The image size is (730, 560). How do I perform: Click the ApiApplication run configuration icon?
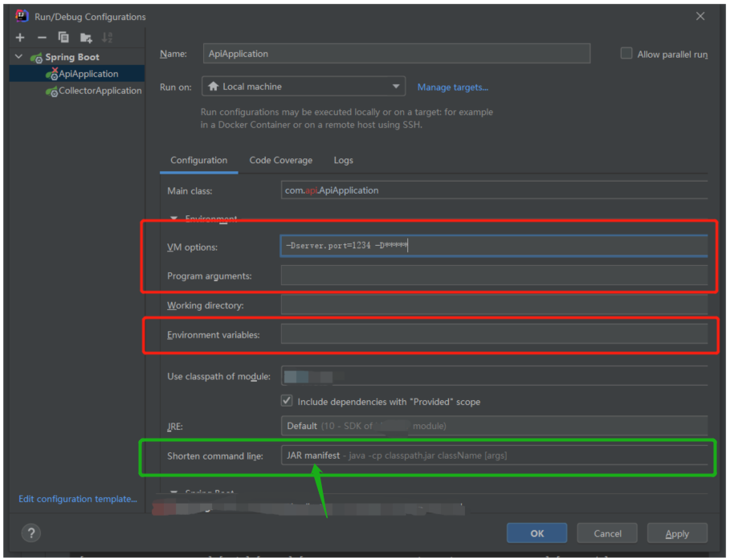tap(51, 74)
